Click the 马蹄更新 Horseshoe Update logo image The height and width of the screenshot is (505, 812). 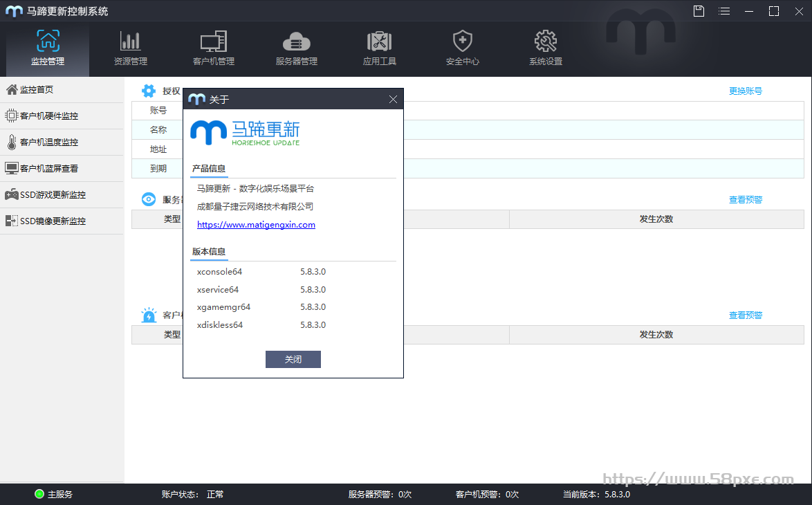[245, 133]
